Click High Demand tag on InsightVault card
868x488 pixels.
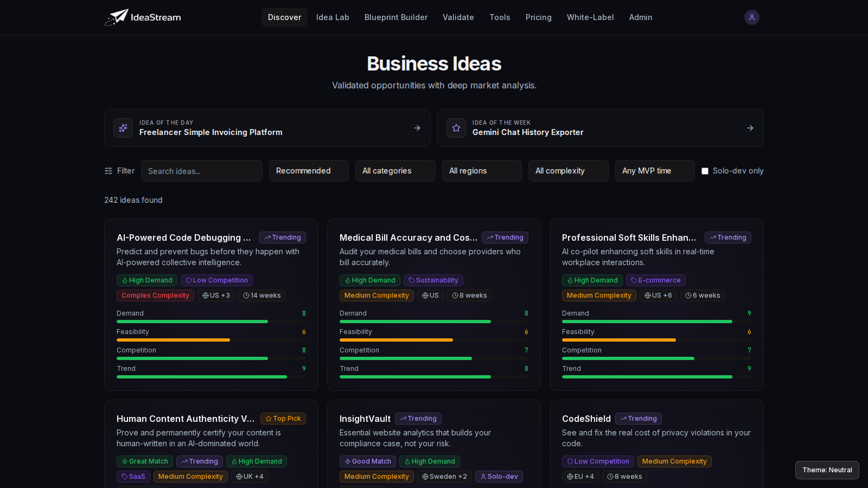coord(430,461)
